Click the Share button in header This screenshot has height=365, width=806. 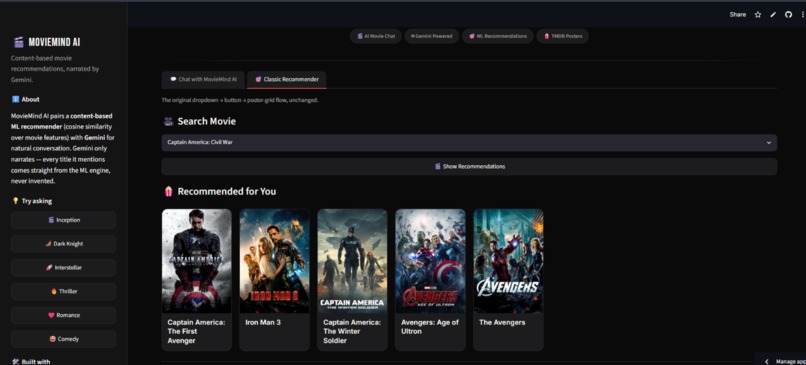coord(738,15)
